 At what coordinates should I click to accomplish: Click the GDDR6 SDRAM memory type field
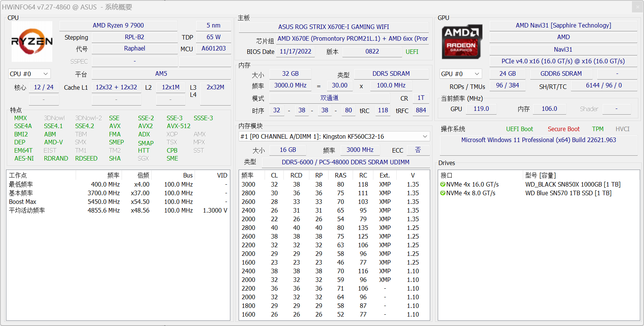[x=561, y=73]
